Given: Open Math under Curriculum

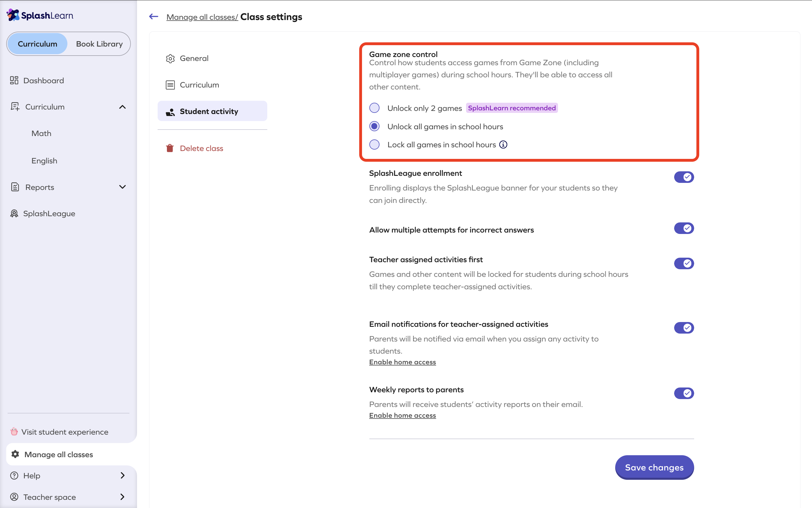Looking at the screenshot, I should tap(41, 133).
